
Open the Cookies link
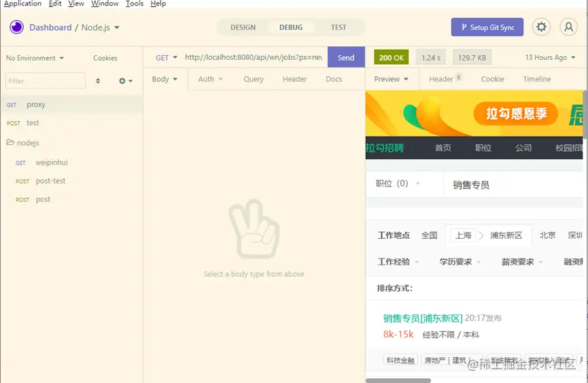(105, 58)
